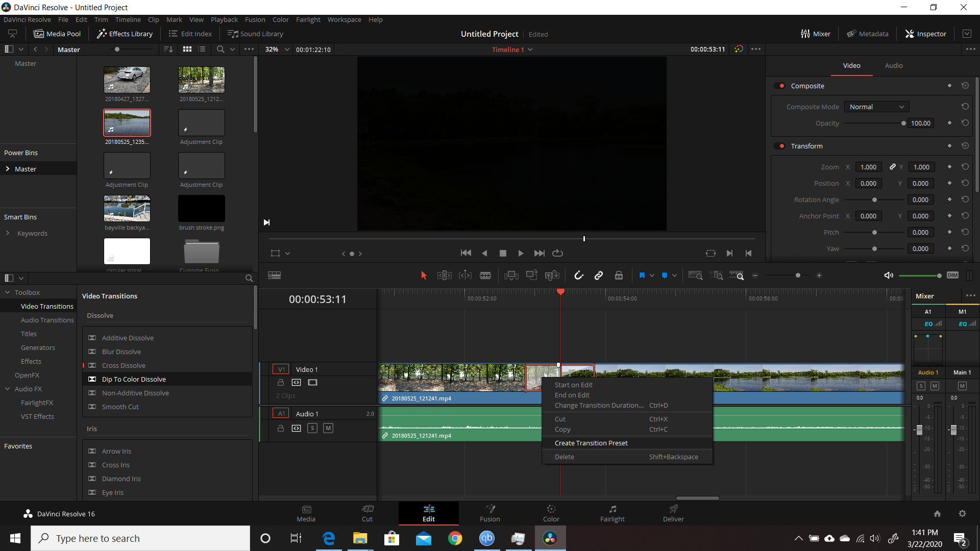
Task: Open Timeline 1 name dropdown
Action: pos(530,49)
